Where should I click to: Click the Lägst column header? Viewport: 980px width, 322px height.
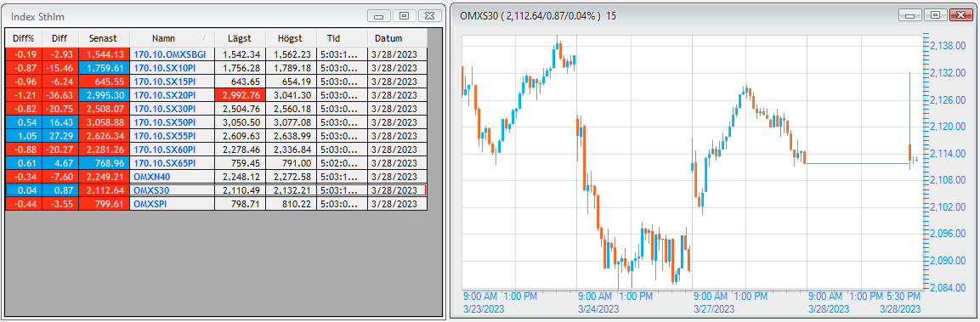[240, 38]
